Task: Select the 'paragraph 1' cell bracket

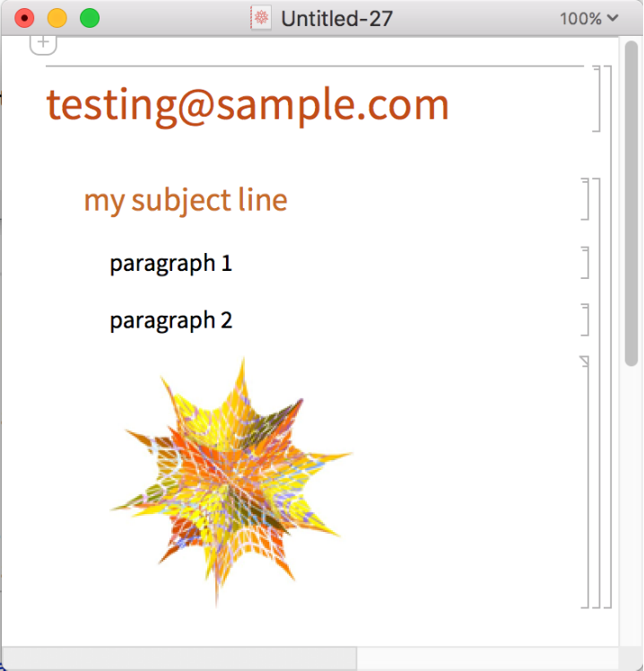Action: [586, 263]
